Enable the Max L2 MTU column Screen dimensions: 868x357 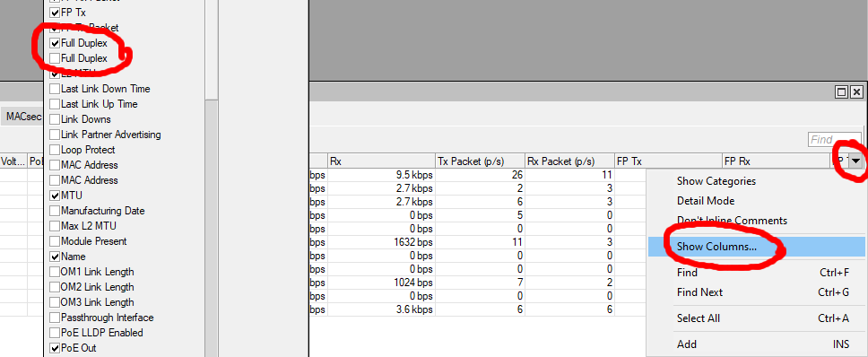[x=54, y=226]
